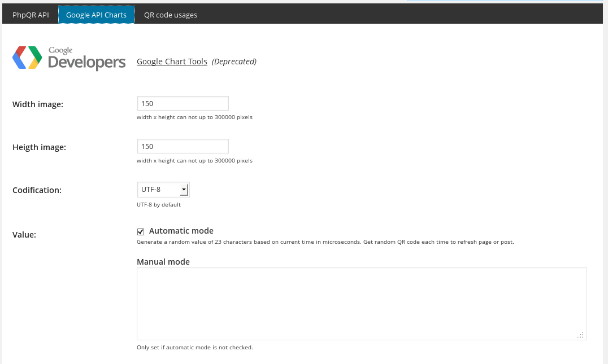
Task: Click the Manual mode heading
Action: click(x=163, y=262)
